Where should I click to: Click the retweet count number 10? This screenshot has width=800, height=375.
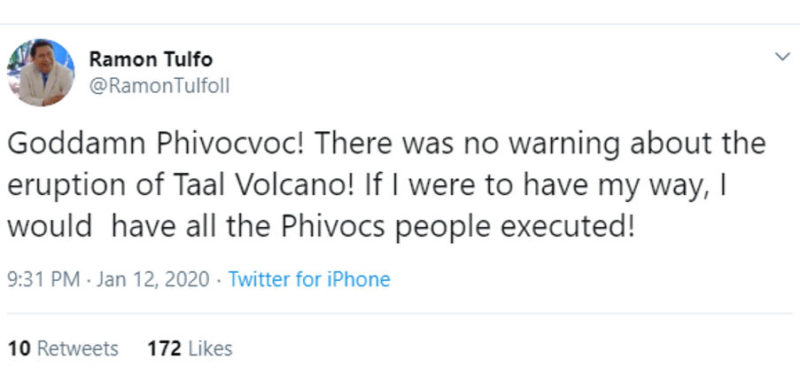tap(20, 349)
